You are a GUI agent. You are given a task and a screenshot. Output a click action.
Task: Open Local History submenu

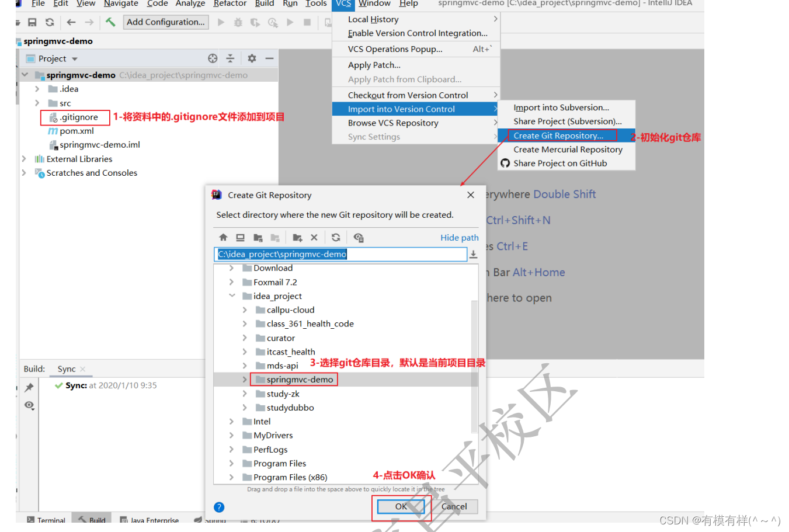coord(416,19)
